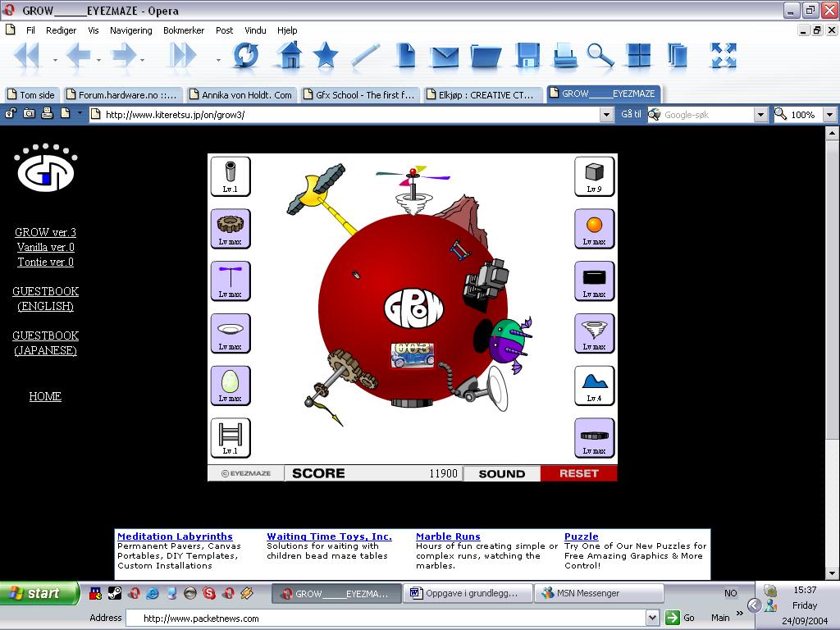Save page with the floppy disk icon

coord(527,56)
